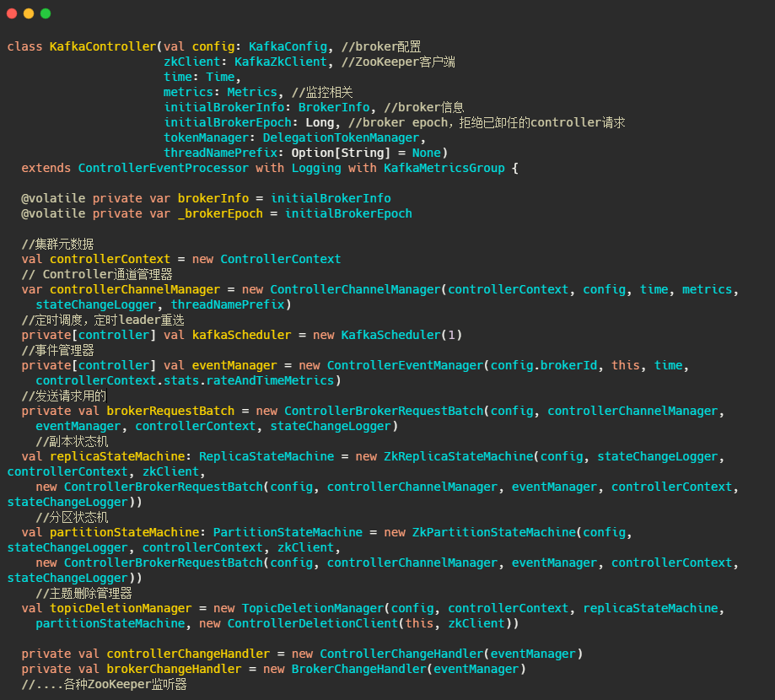Click the comment '//broker配置'
Viewport: 775px width, 700px height.
(381, 46)
